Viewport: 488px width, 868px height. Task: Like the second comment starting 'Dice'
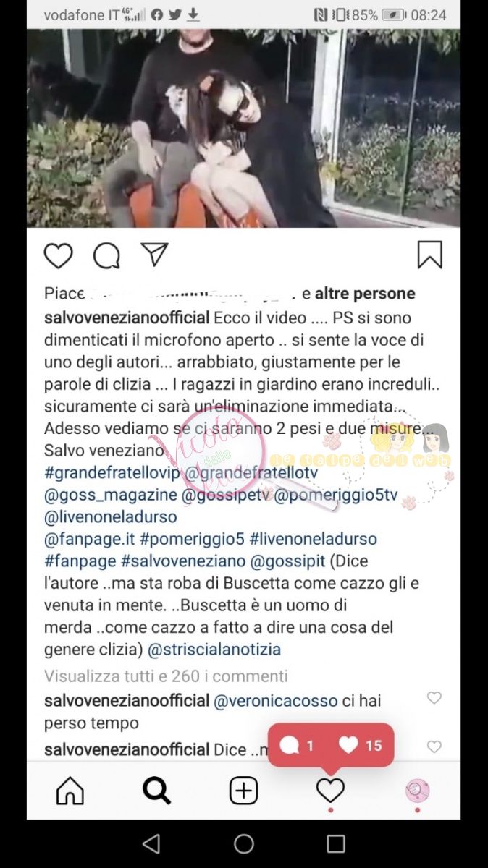(x=434, y=747)
